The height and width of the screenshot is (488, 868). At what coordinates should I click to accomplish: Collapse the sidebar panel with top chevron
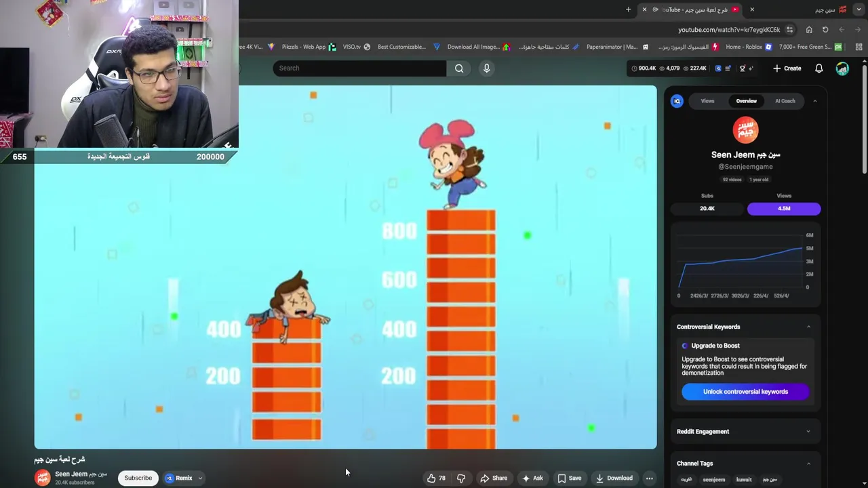pyautogui.click(x=814, y=101)
